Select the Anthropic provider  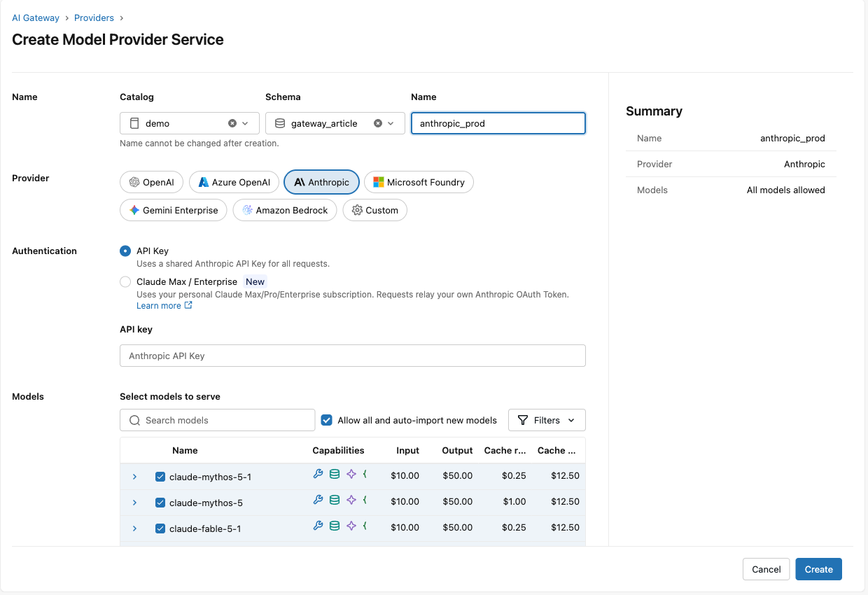321,182
